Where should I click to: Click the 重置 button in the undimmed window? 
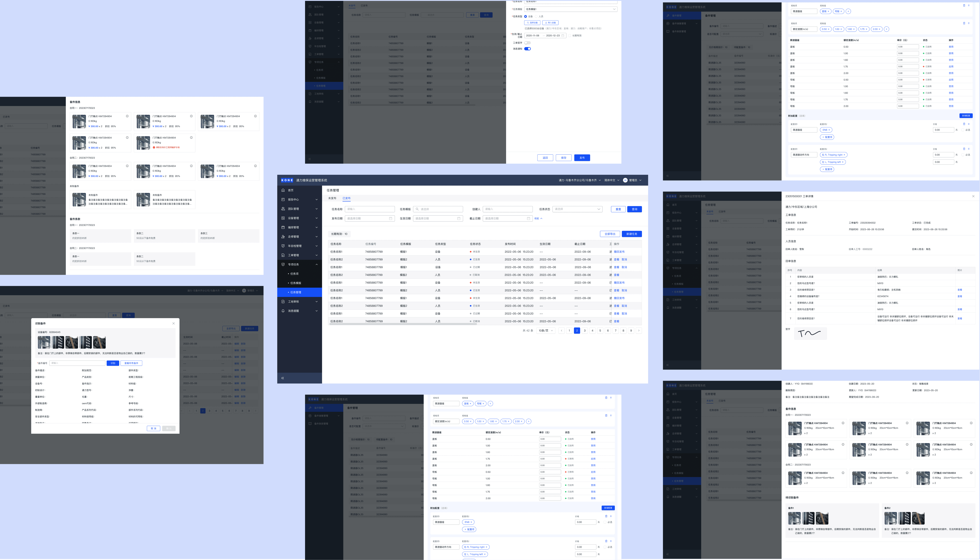(x=618, y=209)
